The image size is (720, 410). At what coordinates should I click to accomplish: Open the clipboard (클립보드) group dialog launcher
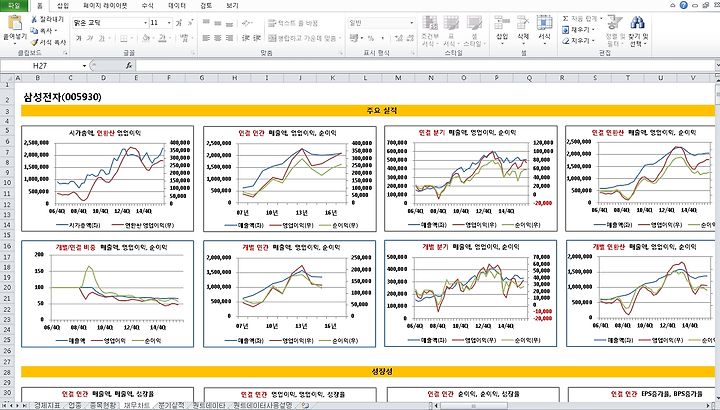tap(65, 53)
